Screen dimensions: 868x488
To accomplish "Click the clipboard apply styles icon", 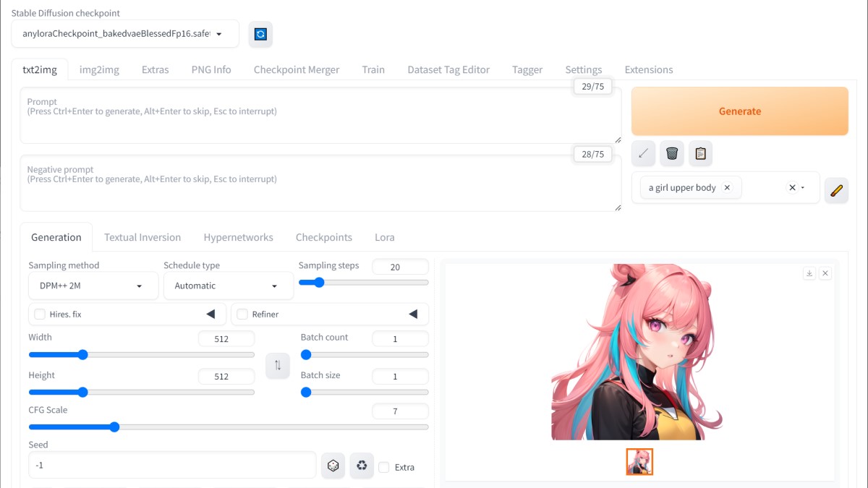I will coord(700,153).
